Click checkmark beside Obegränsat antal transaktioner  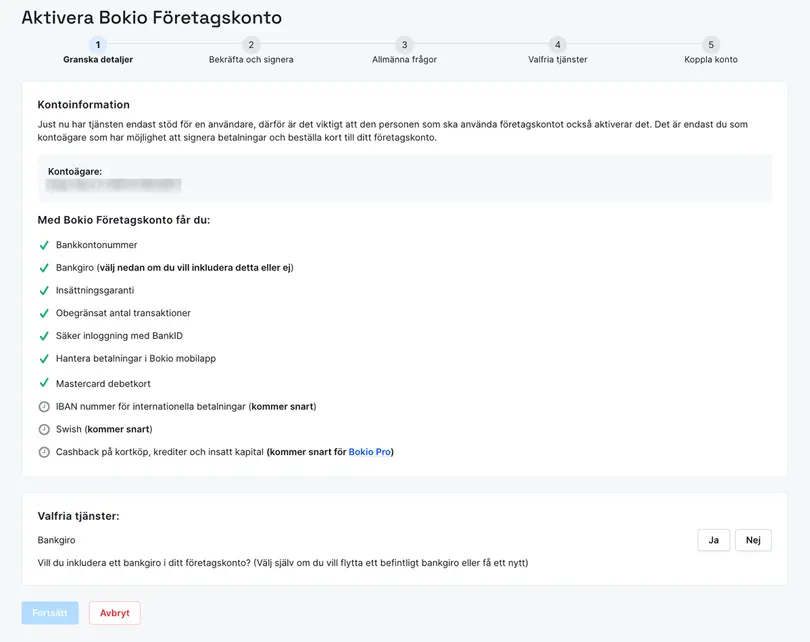44,314
